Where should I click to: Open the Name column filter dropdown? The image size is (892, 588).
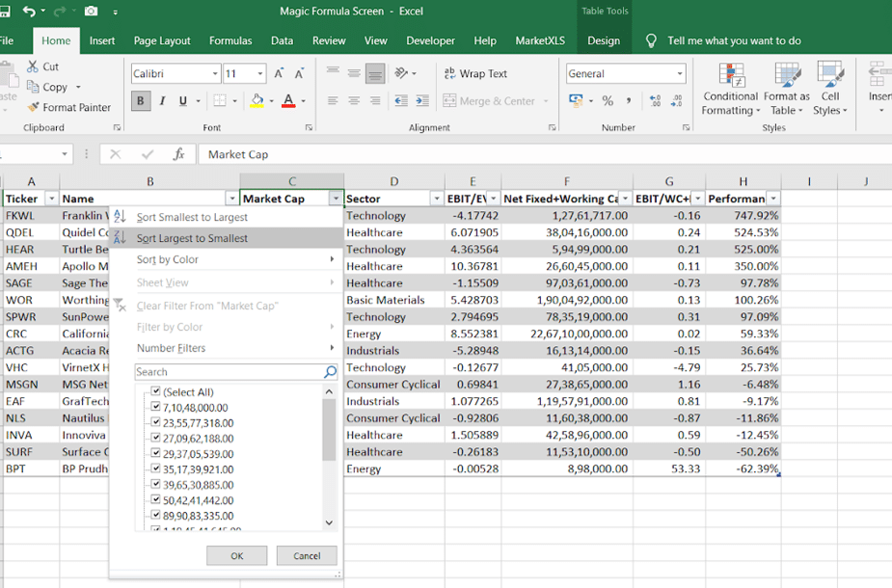point(231,199)
